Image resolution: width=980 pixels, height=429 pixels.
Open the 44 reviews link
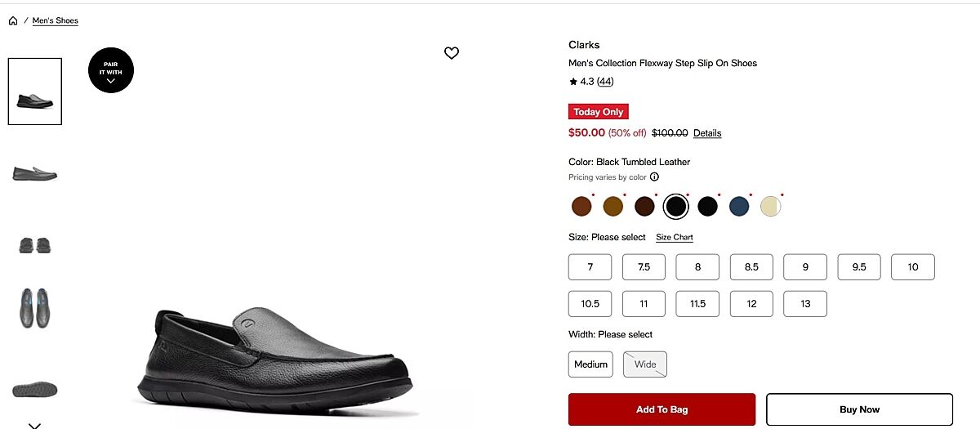[x=605, y=82]
